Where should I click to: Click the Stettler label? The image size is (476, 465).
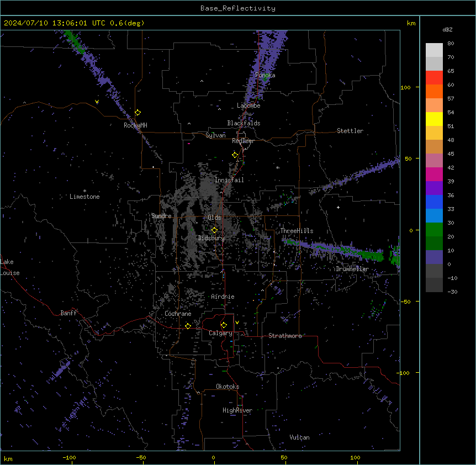pyautogui.click(x=350, y=131)
